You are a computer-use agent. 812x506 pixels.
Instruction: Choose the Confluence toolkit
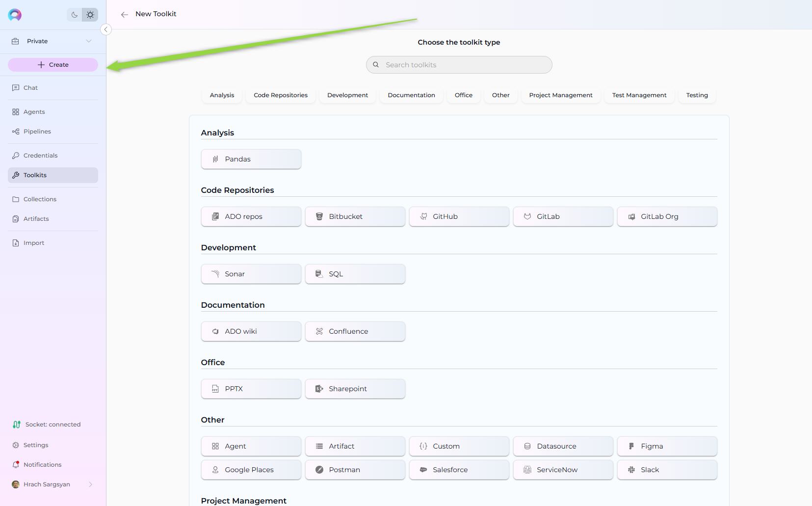coord(355,331)
